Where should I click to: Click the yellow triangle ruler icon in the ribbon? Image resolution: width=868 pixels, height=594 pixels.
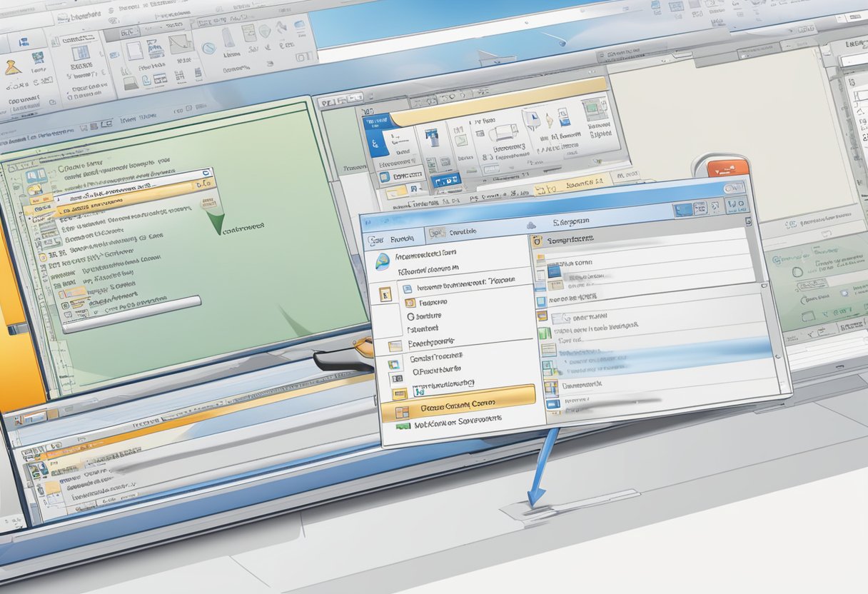pos(14,68)
